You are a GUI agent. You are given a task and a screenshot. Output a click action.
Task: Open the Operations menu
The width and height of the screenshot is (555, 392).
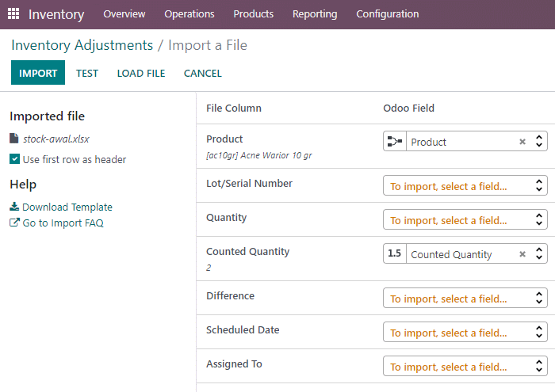pos(189,13)
